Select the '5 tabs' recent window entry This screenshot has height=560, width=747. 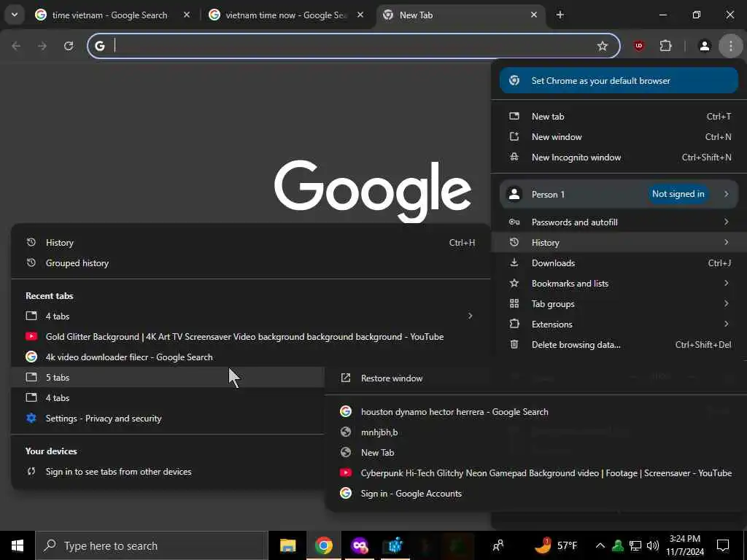[x=168, y=378]
